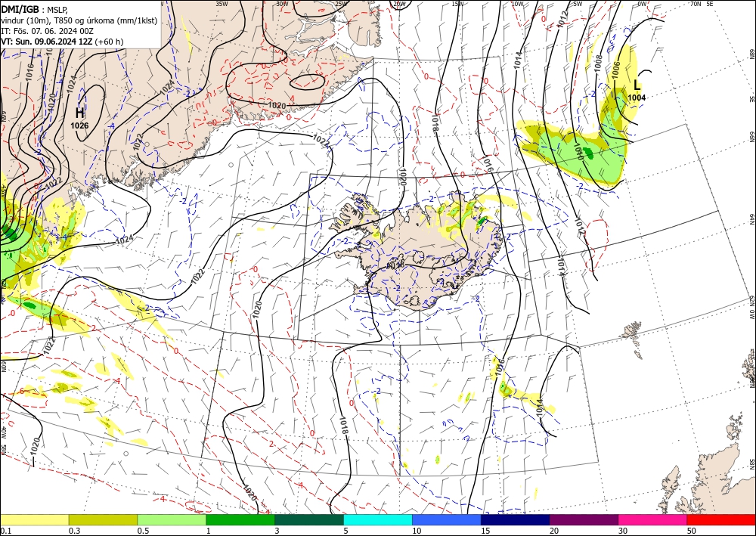Click the '1008' isobar label
Viewport: 756px width, 536px height.
coord(598,64)
